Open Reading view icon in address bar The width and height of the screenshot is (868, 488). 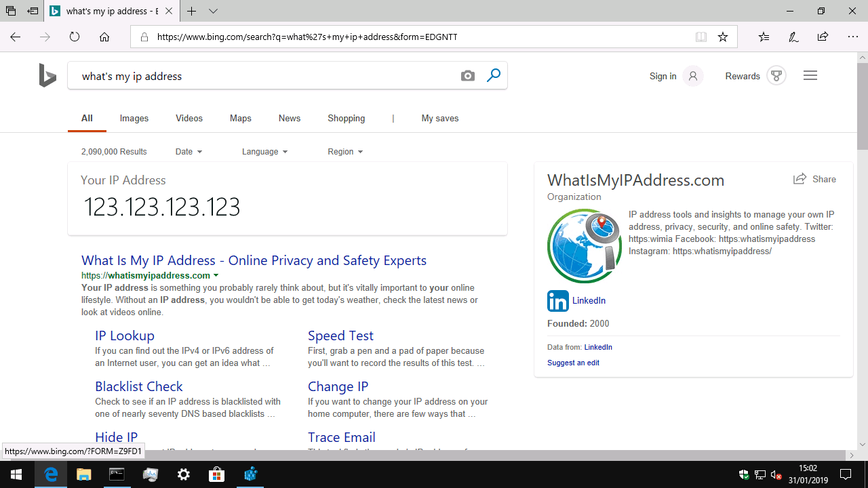click(x=701, y=37)
